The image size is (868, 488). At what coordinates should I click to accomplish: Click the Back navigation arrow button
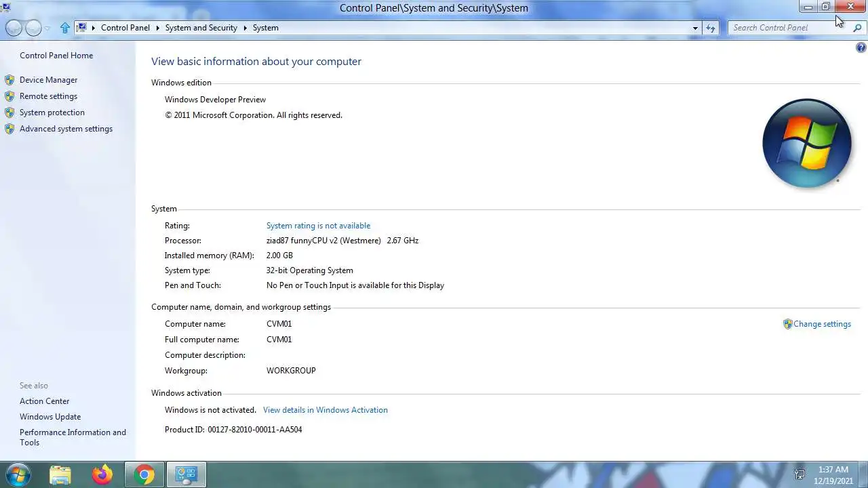pos(14,28)
